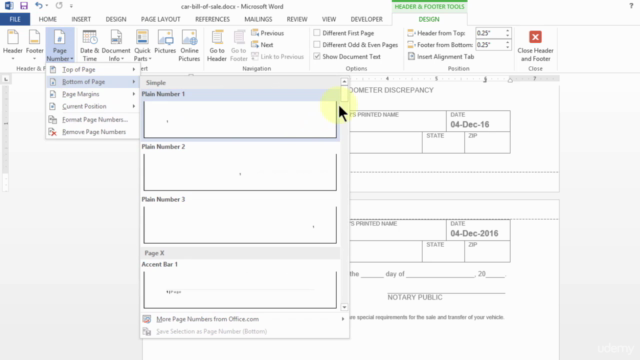640x360 pixels.
Task: Select Plain Number 1 thumbnail
Action: (240, 120)
